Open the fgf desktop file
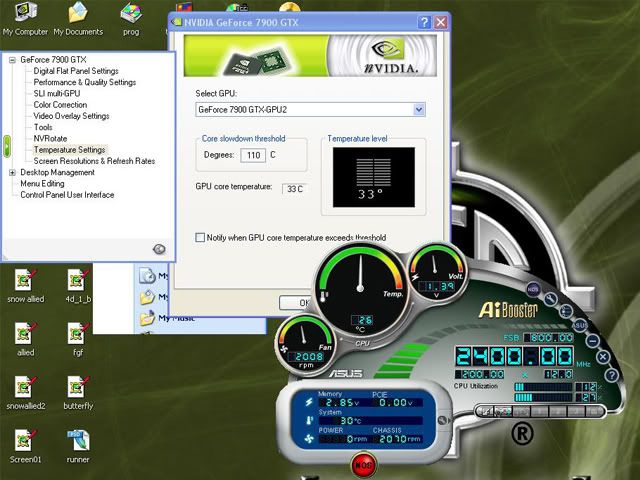This screenshot has height=480, width=640. click(x=78, y=340)
